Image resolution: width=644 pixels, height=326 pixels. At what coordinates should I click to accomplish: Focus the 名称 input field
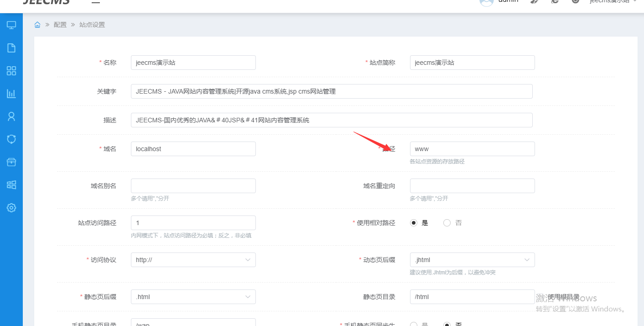click(193, 63)
